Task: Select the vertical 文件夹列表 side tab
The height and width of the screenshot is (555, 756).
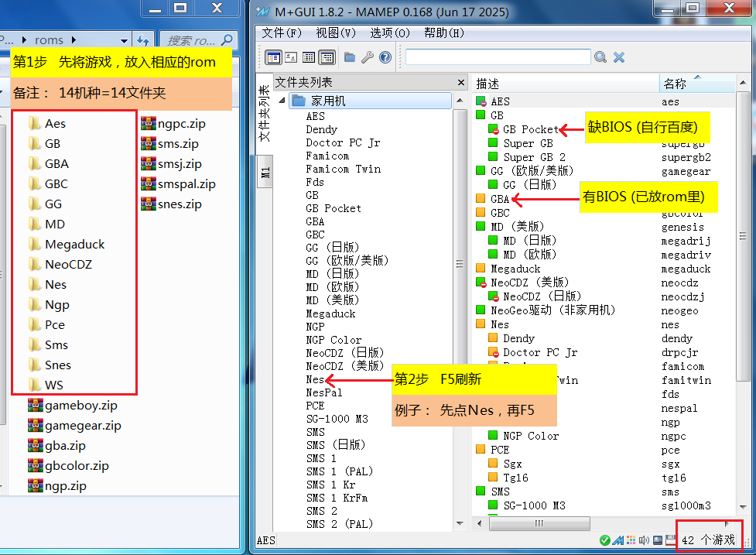Action: point(264,113)
